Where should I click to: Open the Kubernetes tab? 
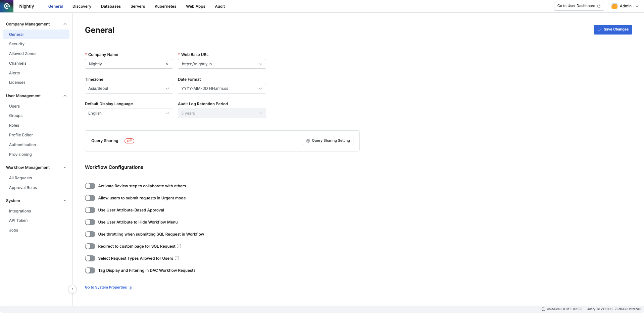165,6
